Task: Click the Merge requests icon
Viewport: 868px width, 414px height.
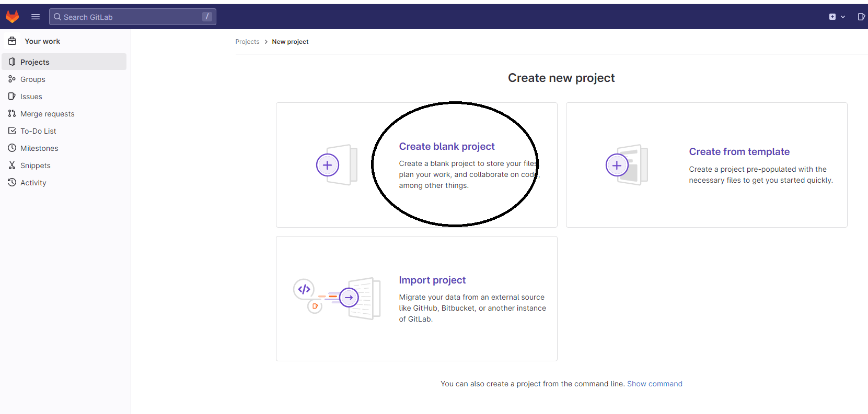Action: 12,113
